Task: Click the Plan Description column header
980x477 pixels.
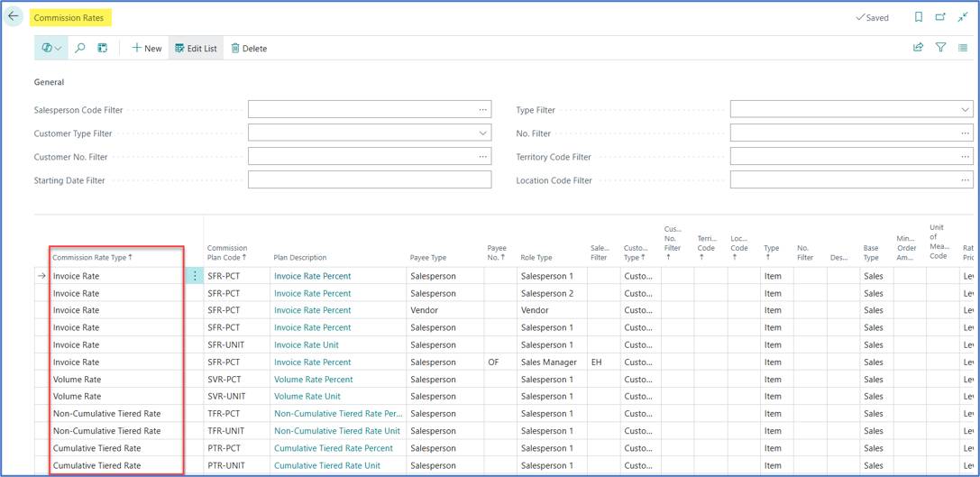Action: (x=300, y=257)
